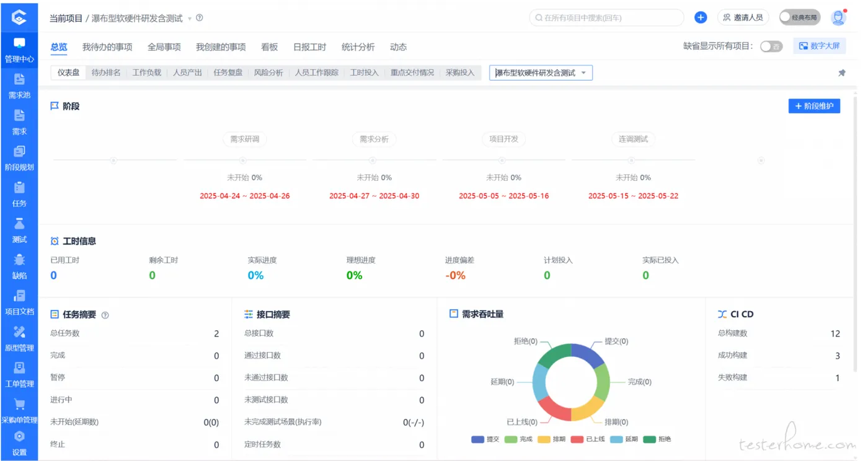Click the 邀请人员 button
Viewport: 868px width, 461px height.
point(743,18)
